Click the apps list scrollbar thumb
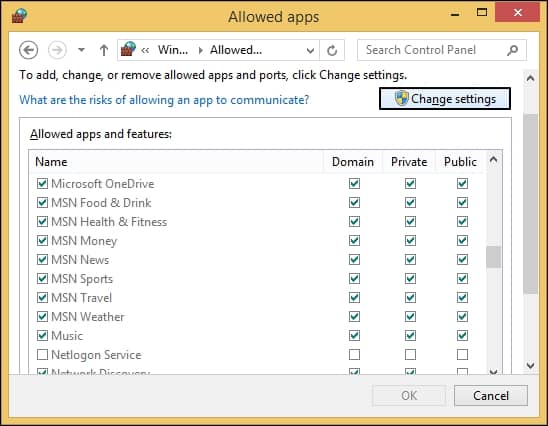Screen dimensions: 548x426 pos(493,257)
